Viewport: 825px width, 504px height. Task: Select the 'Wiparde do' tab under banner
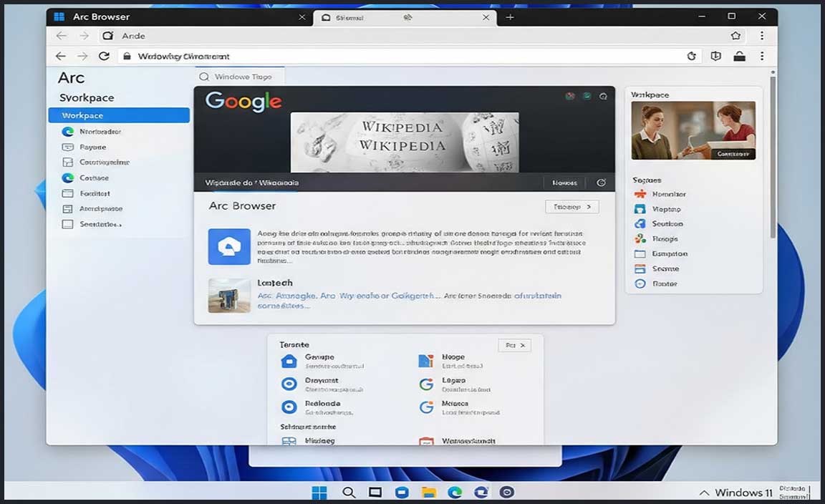251,183
